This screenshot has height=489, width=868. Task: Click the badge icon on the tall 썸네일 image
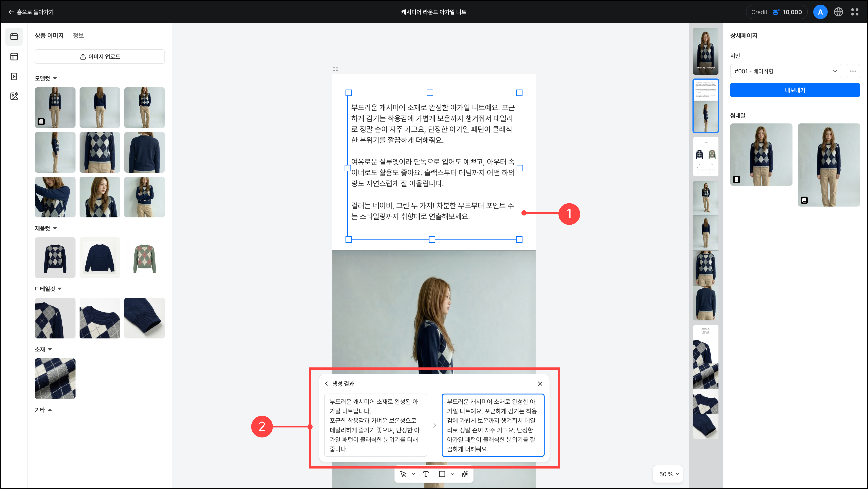(804, 200)
